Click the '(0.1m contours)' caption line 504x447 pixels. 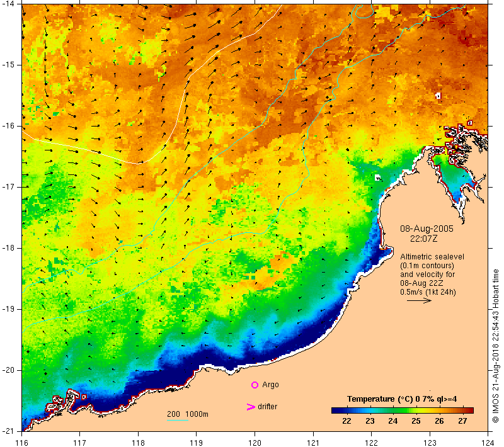click(427, 266)
